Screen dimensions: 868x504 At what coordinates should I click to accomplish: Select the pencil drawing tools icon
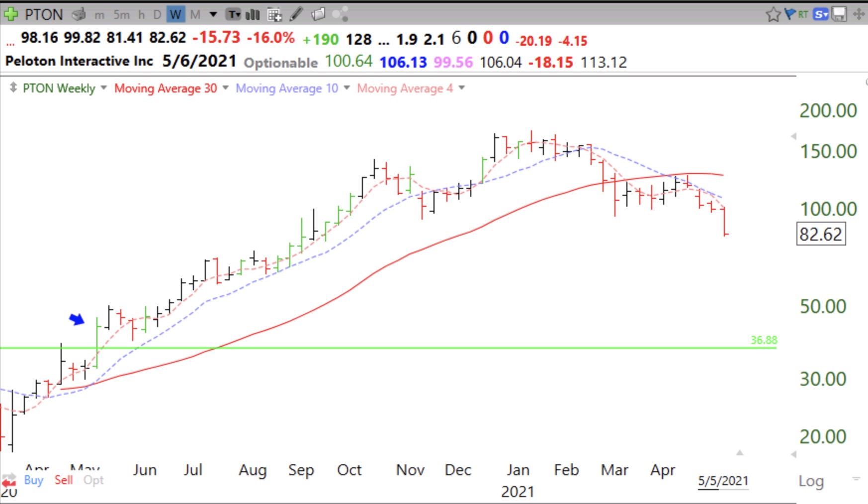[x=296, y=14]
